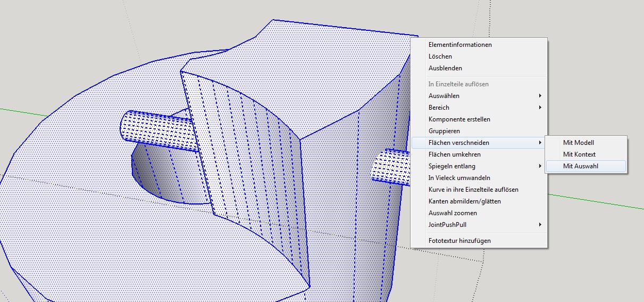Expand the Auswählen submenu
This screenshot has width=644, height=302.
click(444, 96)
